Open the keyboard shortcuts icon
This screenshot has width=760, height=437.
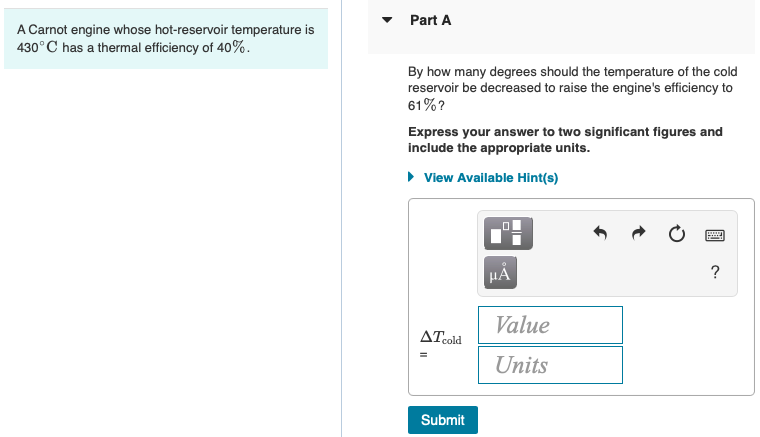714,235
